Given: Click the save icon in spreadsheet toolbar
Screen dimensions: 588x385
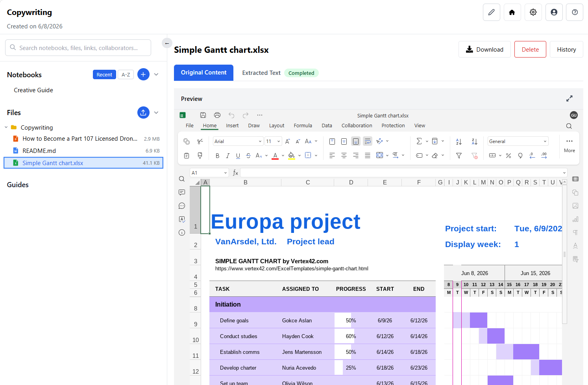Looking at the screenshot, I should tap(203, 115).
